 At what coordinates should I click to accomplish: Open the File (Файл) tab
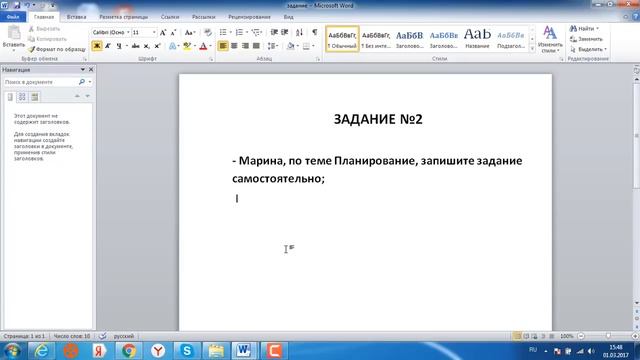coord(13,17)
